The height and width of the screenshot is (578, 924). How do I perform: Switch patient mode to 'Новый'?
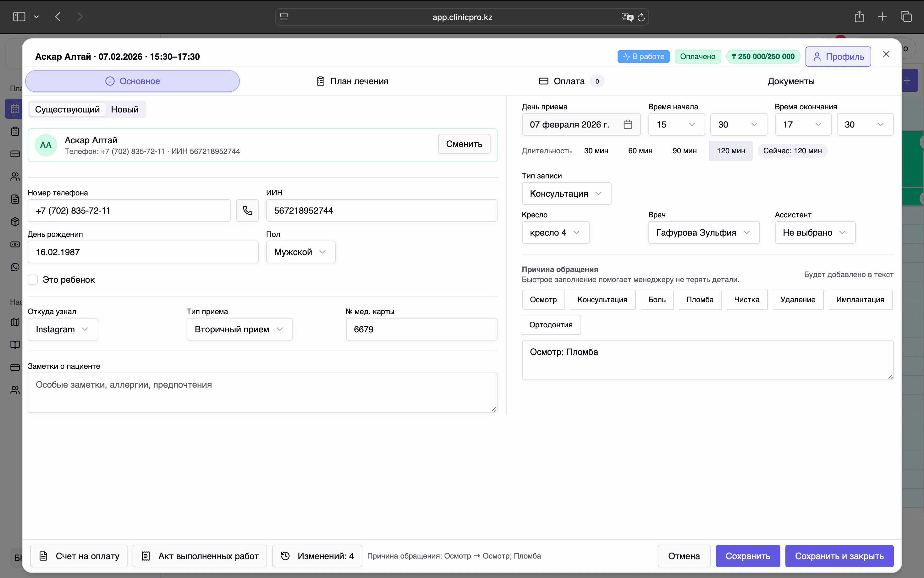(x=124, y=109)
